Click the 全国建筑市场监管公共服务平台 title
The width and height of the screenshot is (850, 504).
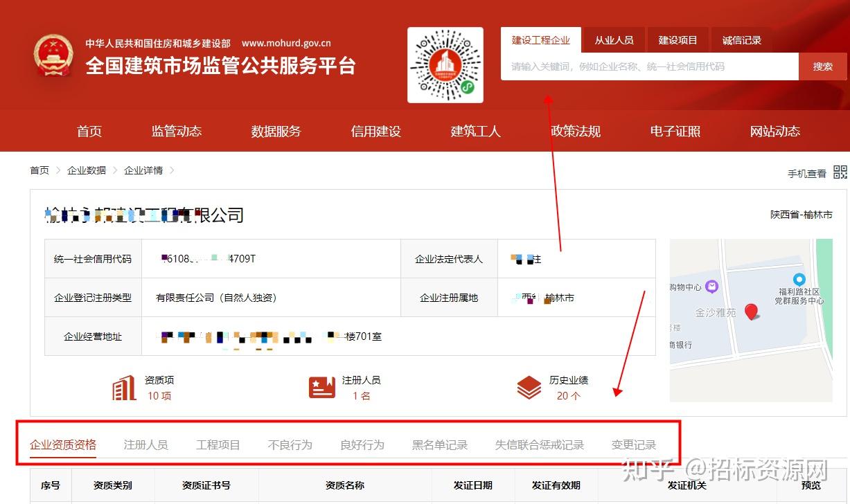point(221,66)
